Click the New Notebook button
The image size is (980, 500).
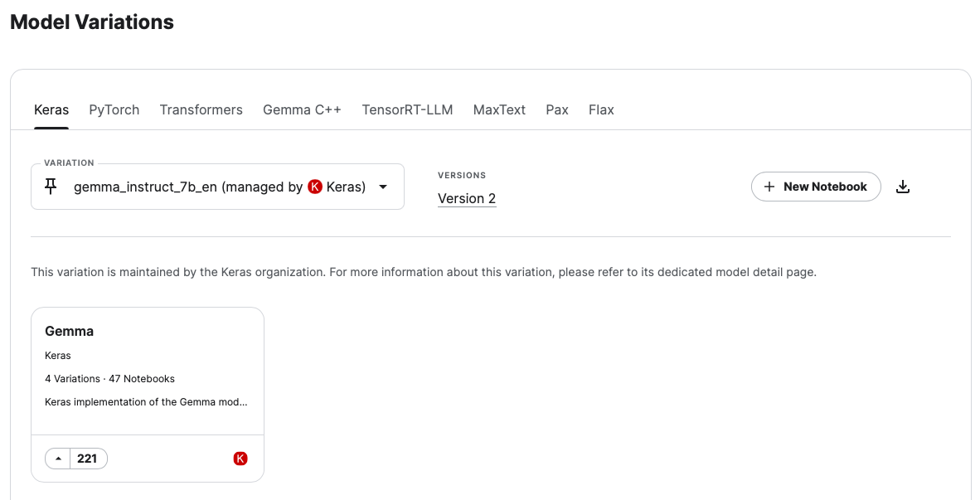[x=816, y=187]
